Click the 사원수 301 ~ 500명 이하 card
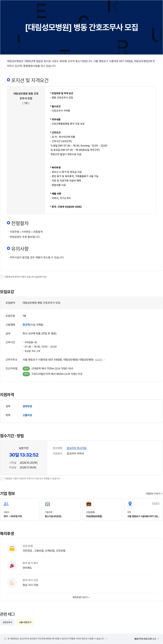This screenshot has height=644, width=163. point(20,510)
